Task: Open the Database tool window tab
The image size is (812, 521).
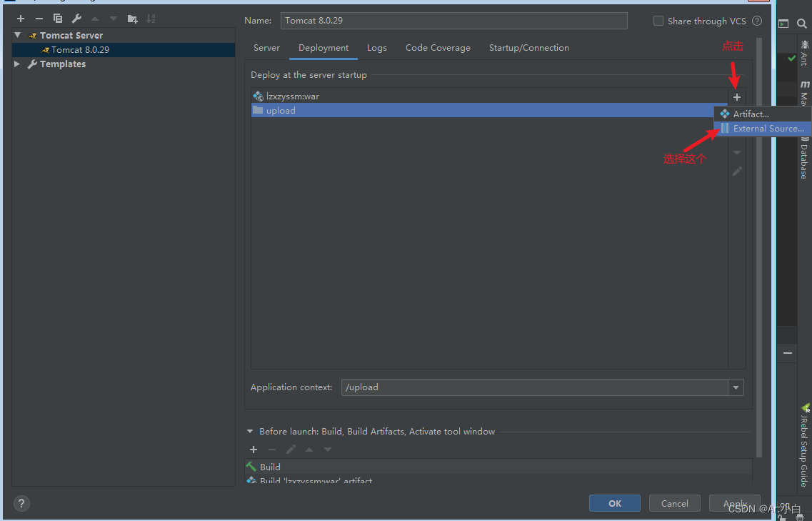Action: coord(804,158)
